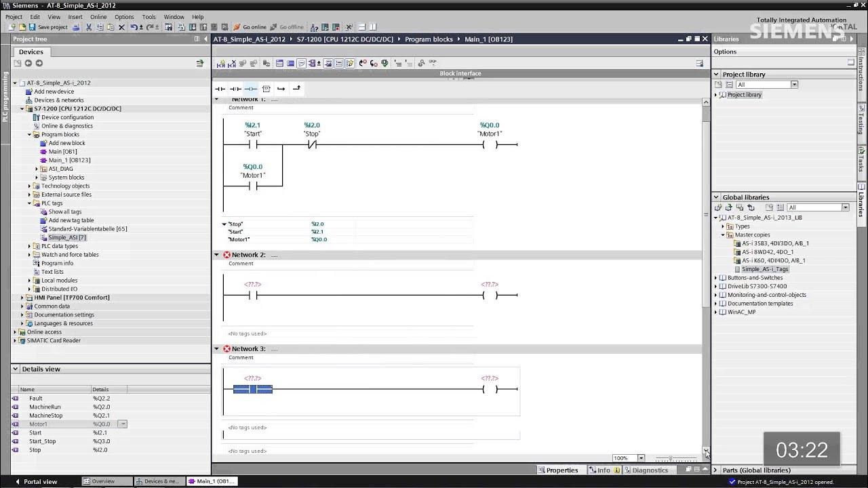
Task: Click the close branch icon
Action: [x=296, y=89]
